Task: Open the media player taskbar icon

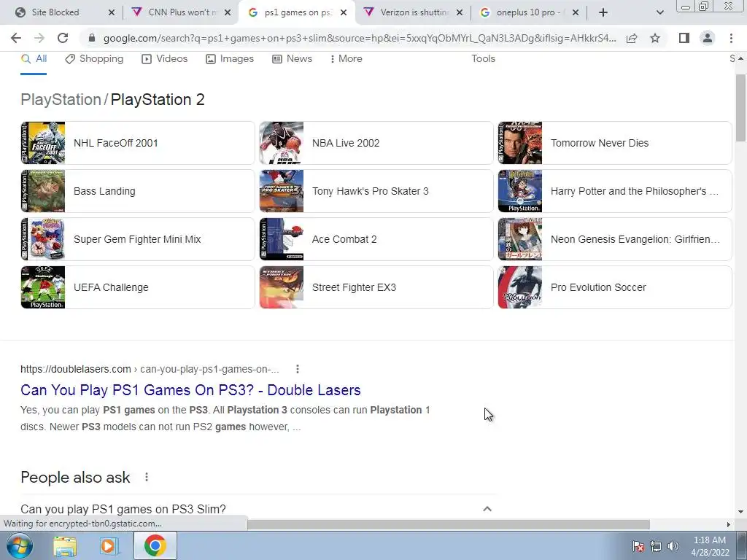Action: point(109,545)
